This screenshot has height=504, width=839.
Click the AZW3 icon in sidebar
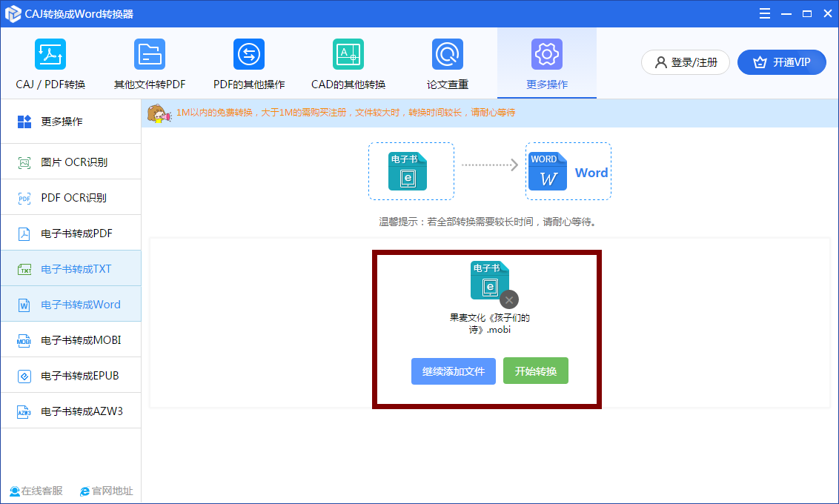tap(24, 412)
